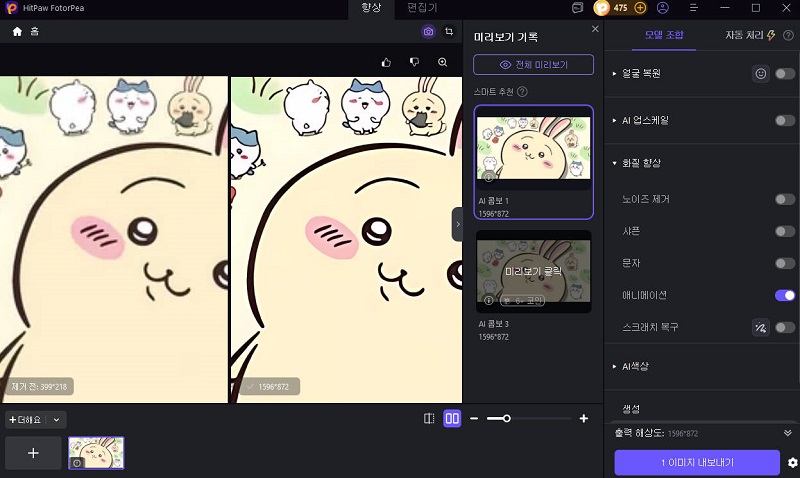Expand the AI 업스케일 section
Image resolution: width=800 pixels, height=478 pixels.
[x=614, y=120]
